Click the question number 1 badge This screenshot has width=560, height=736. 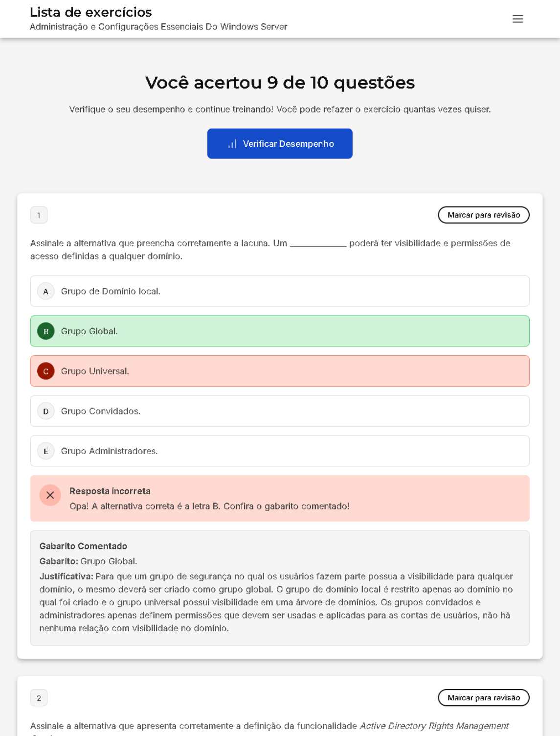coord(39,215)
